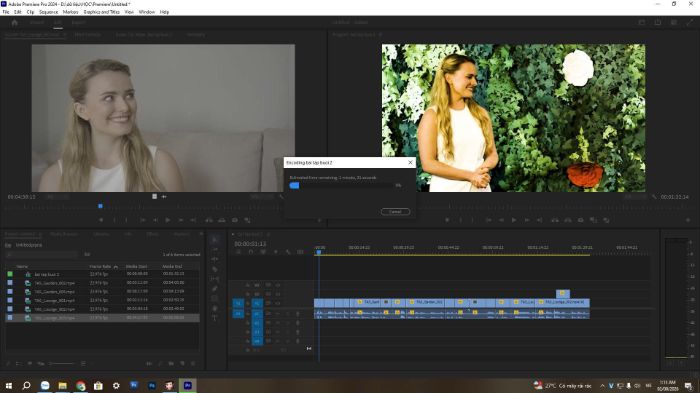Click Source monitor playhead marker
Screen dimensions: 700x393
[x=100, y=206]
